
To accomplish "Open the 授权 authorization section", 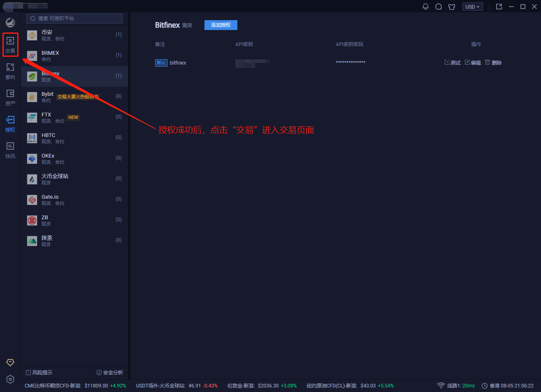I will point(10,124).
